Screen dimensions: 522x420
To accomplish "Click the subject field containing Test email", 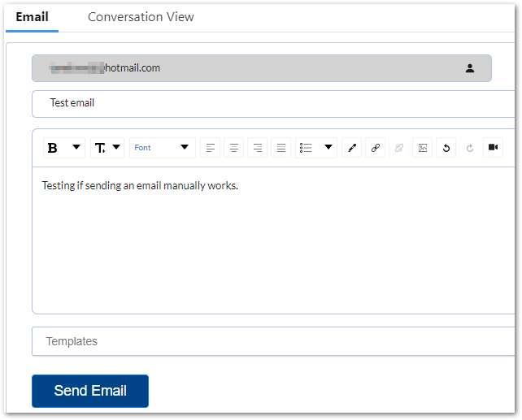I will [274, 104].
